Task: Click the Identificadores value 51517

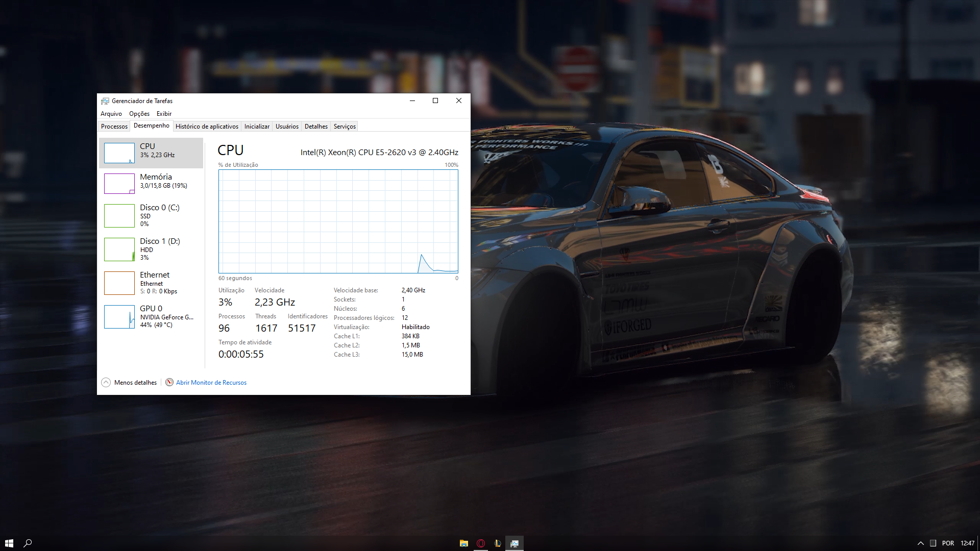Action: point(302,329)
